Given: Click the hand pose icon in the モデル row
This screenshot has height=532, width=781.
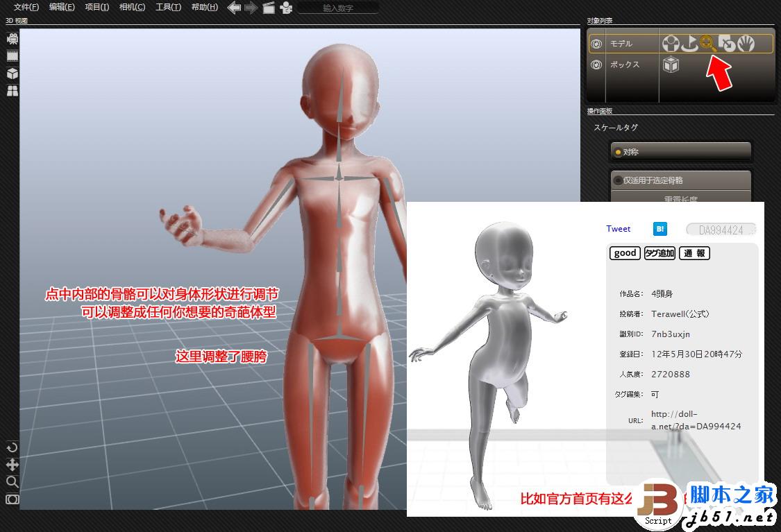Looking at the screenshot, I should click(746, 44).
